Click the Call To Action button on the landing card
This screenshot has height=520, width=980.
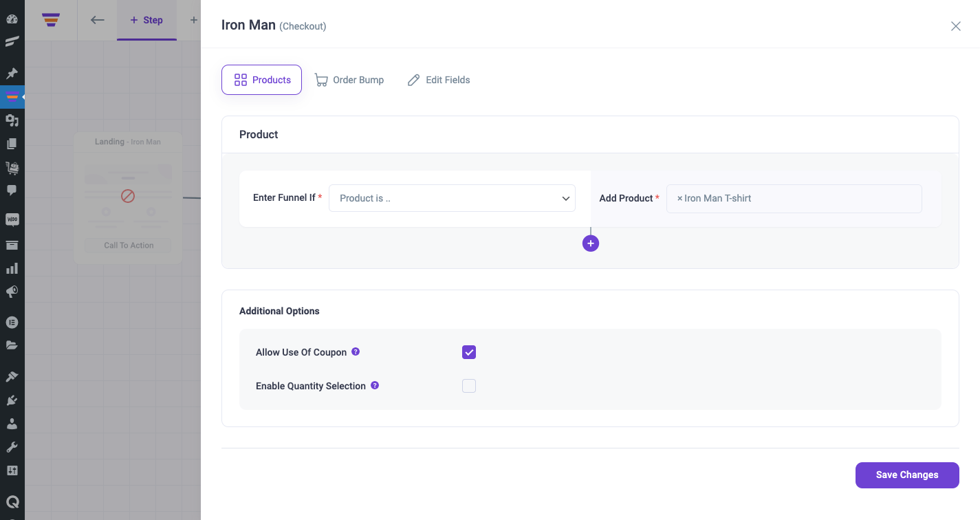[x=129, y=246]
